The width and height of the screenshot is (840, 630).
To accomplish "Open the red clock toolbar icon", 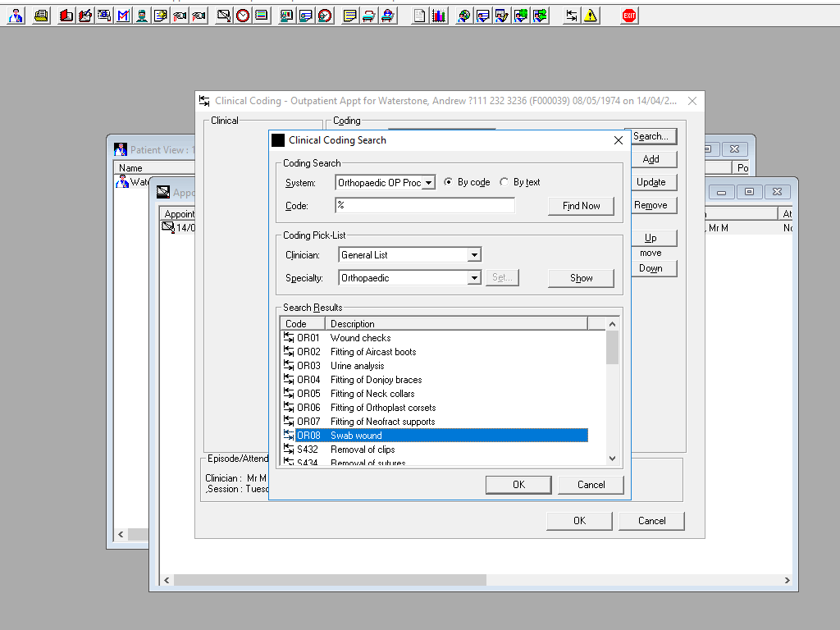I will coord(243,16).
